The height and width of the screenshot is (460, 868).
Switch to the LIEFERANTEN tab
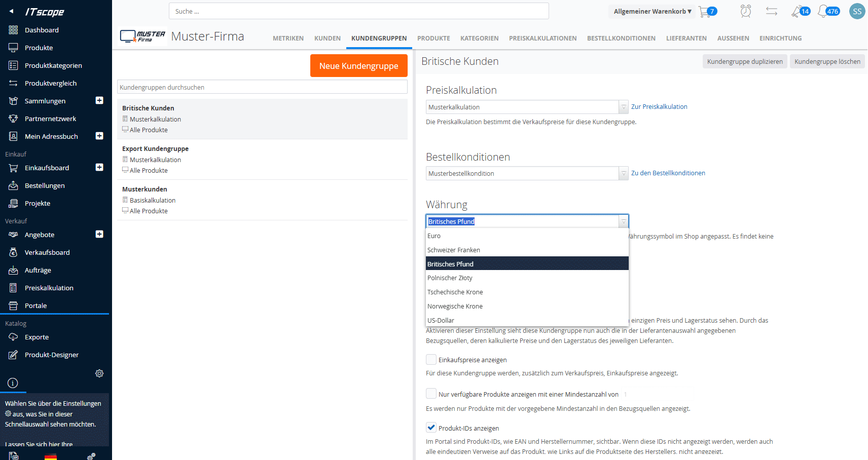tap(686, 38)
